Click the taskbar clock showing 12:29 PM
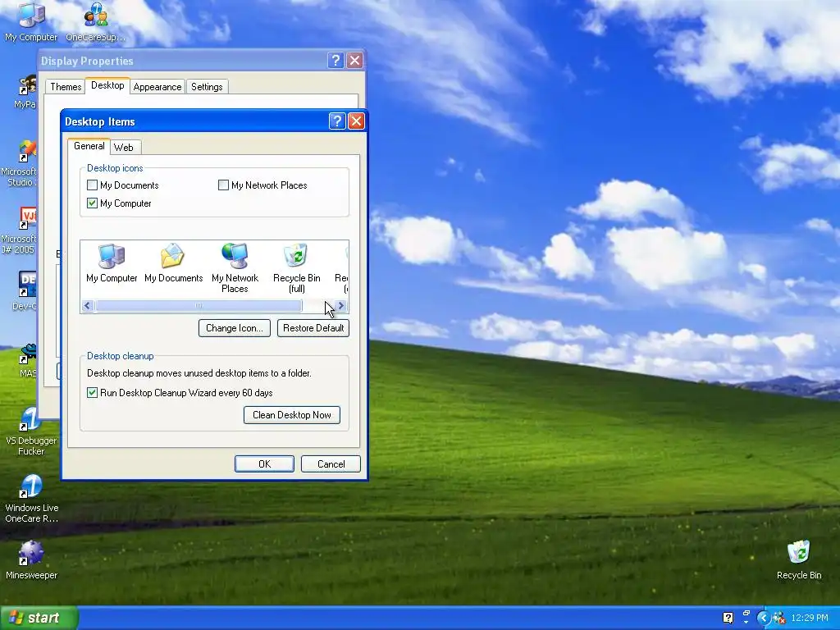 pos(809,618)
